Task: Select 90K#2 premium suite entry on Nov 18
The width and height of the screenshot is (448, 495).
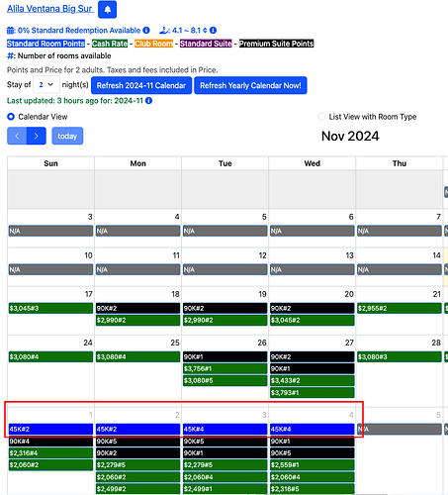Action: click(137, 308)
